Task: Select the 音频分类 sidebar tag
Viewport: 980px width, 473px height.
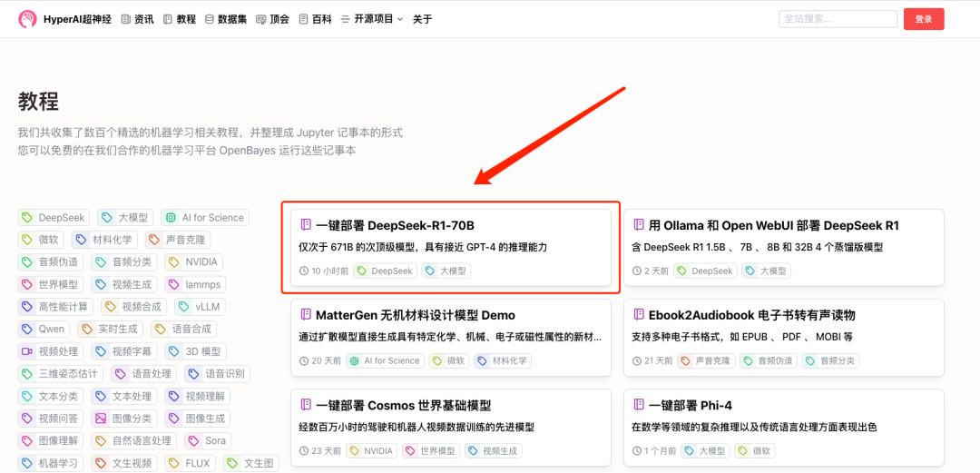Action: pos(124,262)
